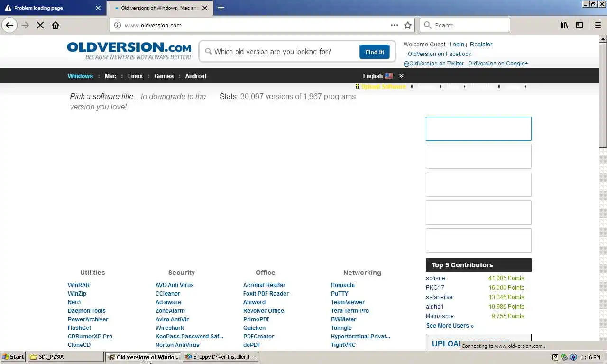This screenshot has width=607, height=364.
Task: Open the WinZip link
Action: pos(77,293)
